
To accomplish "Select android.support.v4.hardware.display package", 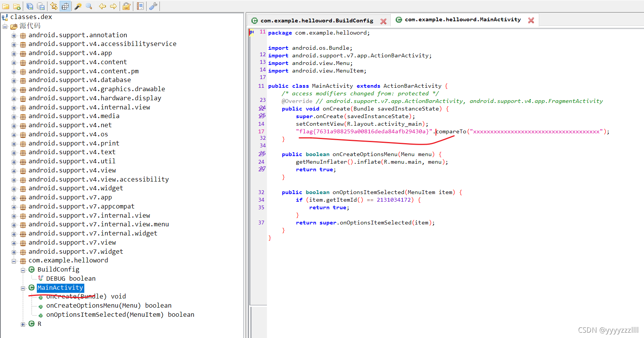I will click(x=95, y=98).
